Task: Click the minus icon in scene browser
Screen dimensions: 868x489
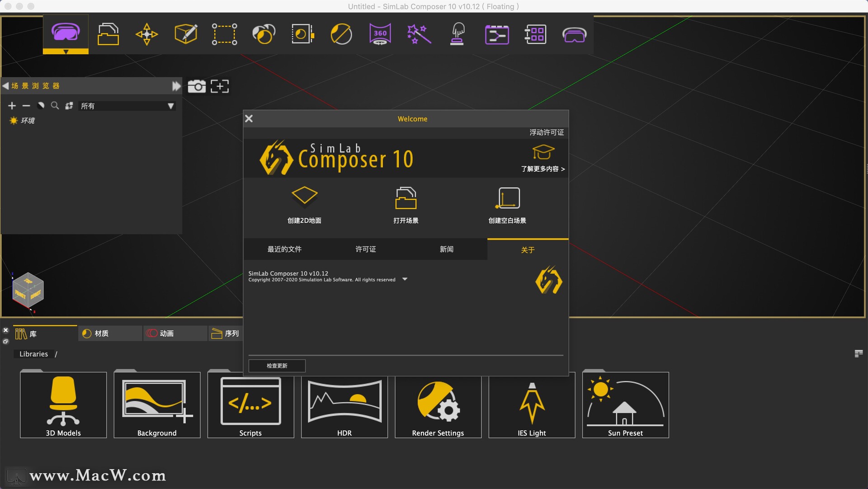Action: 26,106
